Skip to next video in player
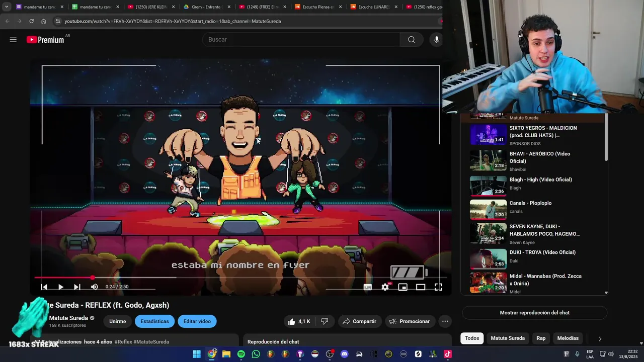The height and width of the screenshot is (362, 644). click(77, 287)
